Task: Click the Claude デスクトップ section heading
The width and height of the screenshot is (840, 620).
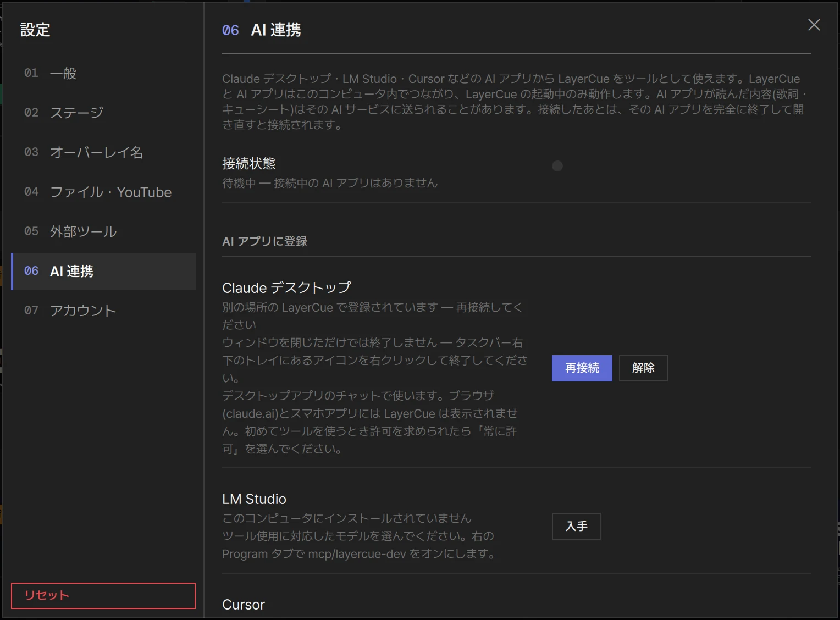Action: 286,287
